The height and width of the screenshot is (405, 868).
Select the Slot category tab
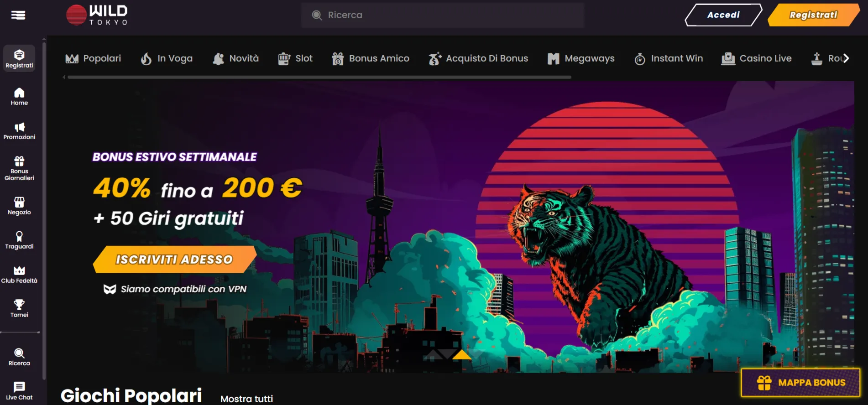click(x=295, y=58)
